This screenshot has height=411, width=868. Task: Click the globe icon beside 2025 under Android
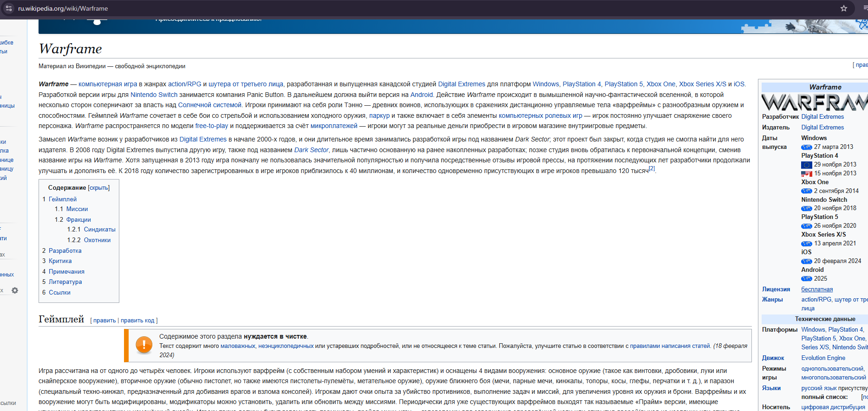(807, 279)
